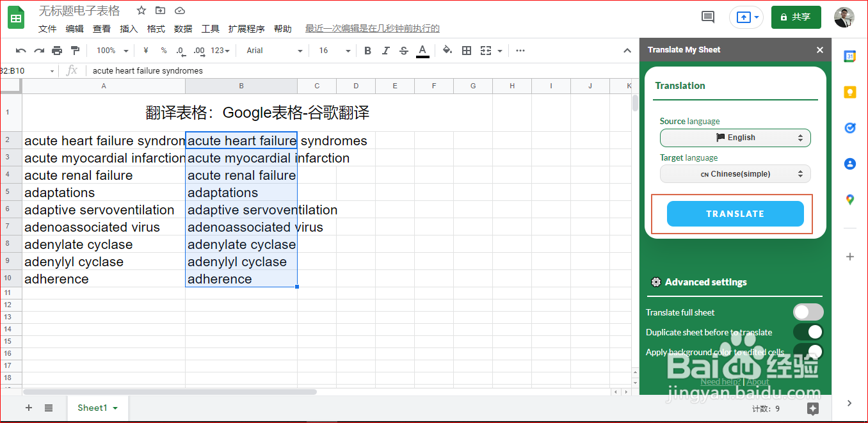868x423 pixels.
Task: Open Google Calendar in side panel
Action: coord(850,56)
